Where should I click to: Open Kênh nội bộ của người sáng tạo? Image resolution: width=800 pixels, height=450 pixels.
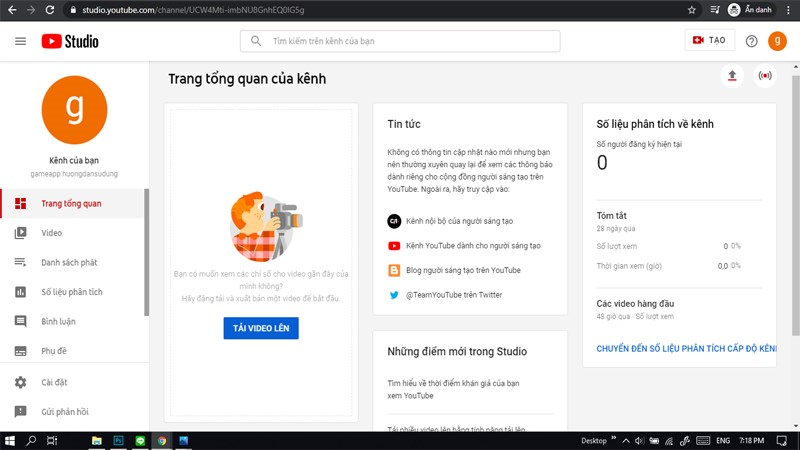(x=459, y=221)
